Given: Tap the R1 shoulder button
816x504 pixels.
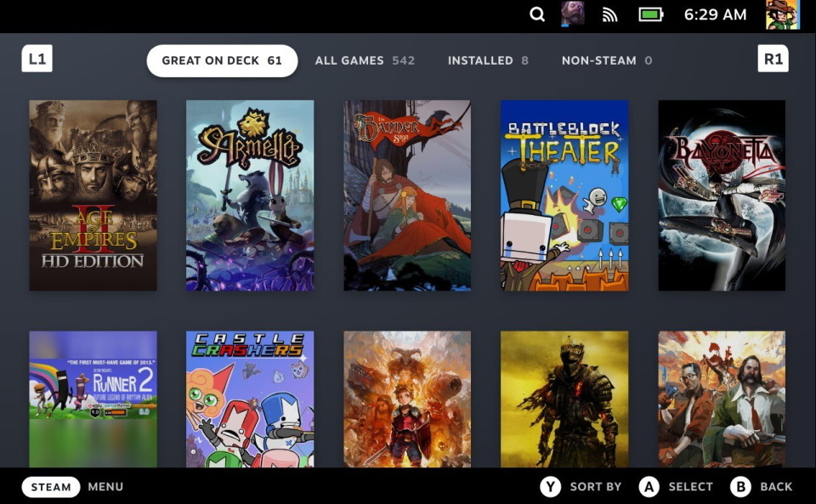Looking at the screenshot, I should [x=773, y=59].
